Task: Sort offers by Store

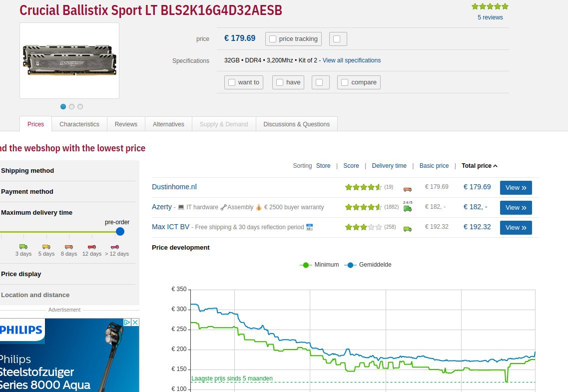Action: click(323, 166)
